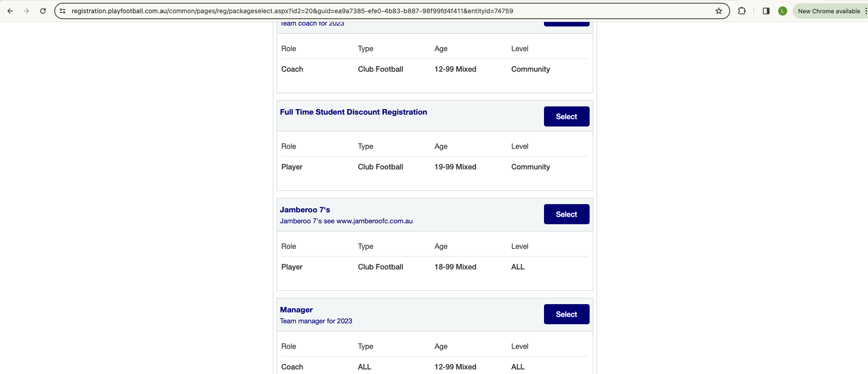Select the Team coach for 2023 package
This screenshot has width=868, height=374.
click(x=566, y=21)
